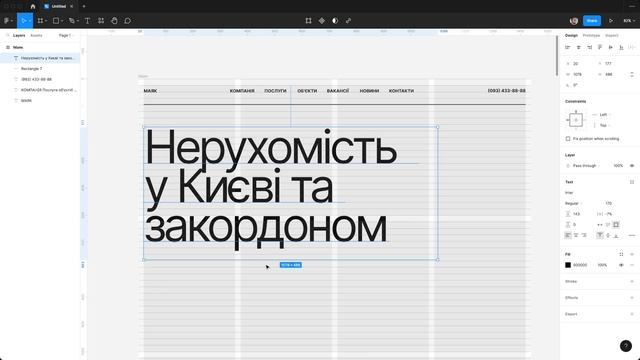Click the Align right icon
Screen dimensions: 640x360
[x=589, y=47]
